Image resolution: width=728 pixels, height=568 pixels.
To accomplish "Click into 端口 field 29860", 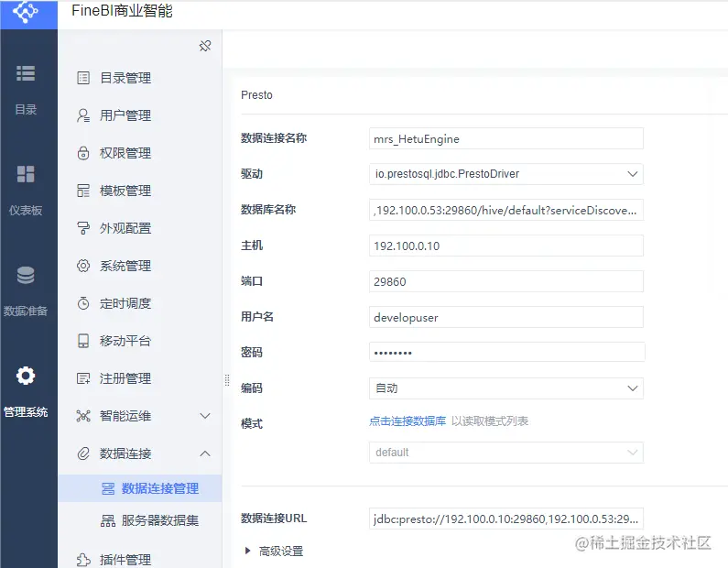I will (506, 281).
